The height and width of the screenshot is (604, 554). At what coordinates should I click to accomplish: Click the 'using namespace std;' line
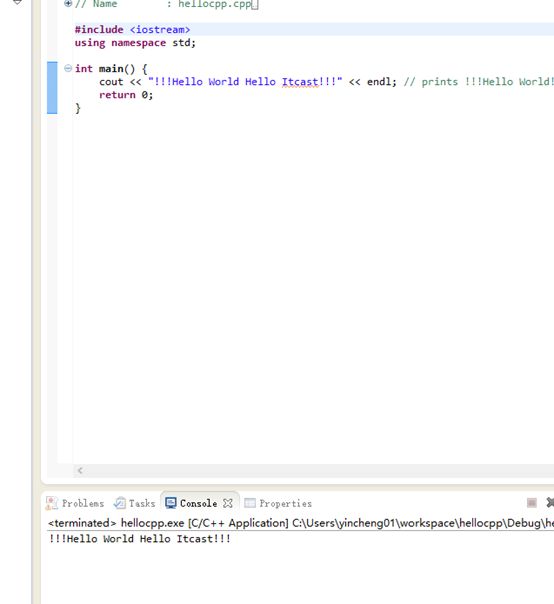[x=135, y=43]
